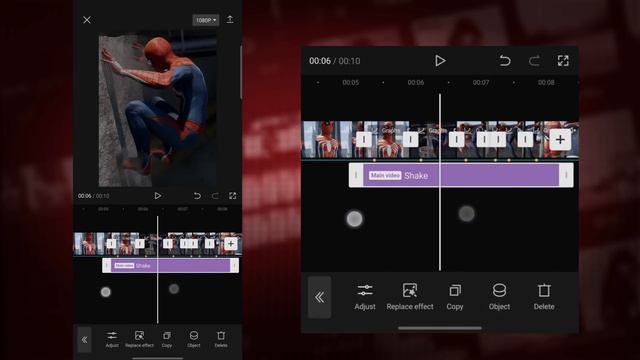Screen dimensions: 640x360
Task: Select the purple Shake effect bar in enlarged timeline
Action: tap(461, 175)
